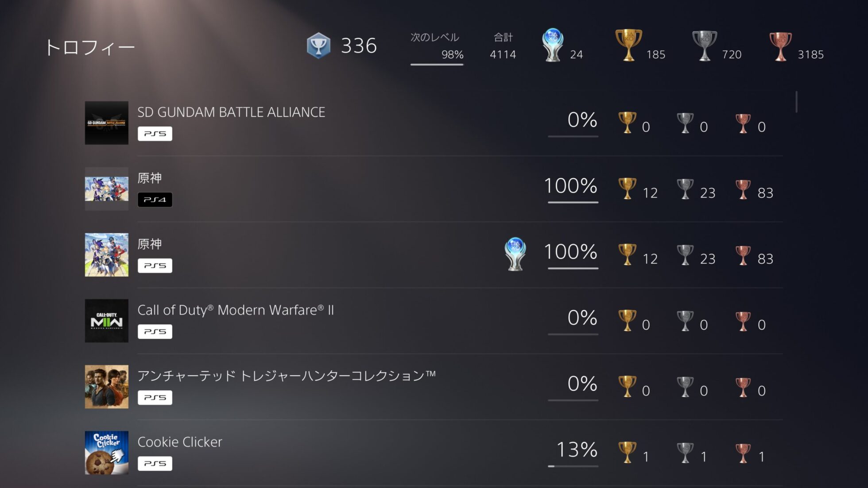Click the vertical scrollbar on the right
This screenshot has width=868, height=488.
click(x=796, y=102)
